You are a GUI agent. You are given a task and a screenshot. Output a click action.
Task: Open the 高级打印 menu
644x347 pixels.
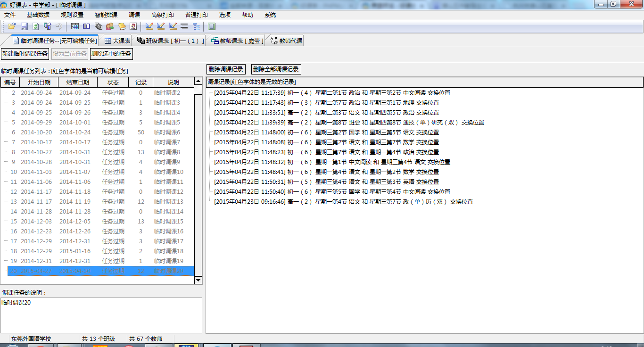pos(163,15)
